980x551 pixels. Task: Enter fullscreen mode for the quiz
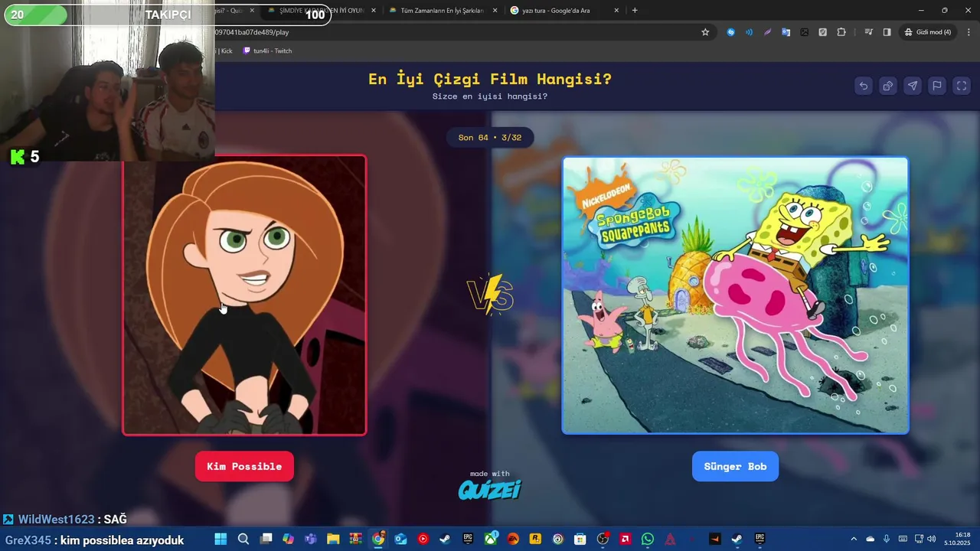click(x=962, y=86)
